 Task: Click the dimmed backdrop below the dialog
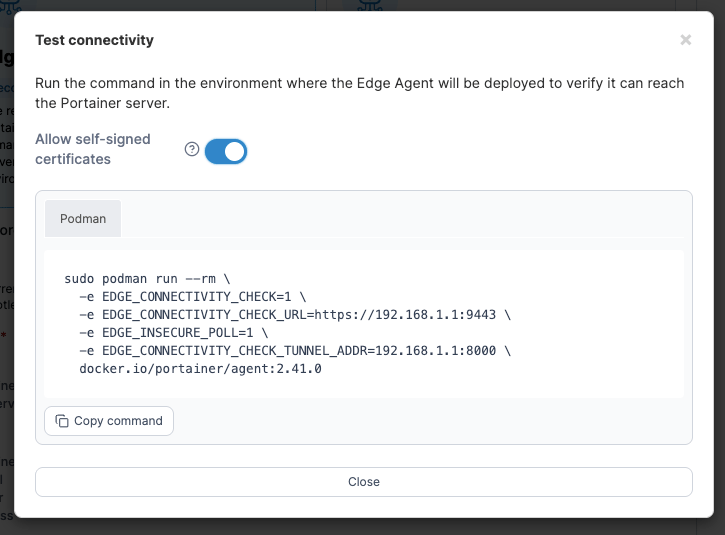[362, 527]
